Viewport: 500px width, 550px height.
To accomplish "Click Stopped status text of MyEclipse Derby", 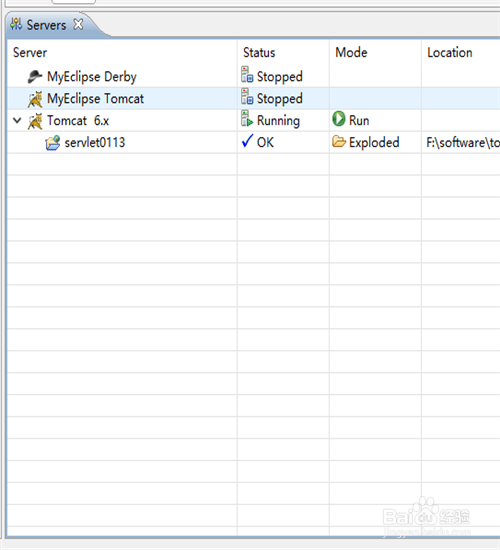I will point(280,77).
